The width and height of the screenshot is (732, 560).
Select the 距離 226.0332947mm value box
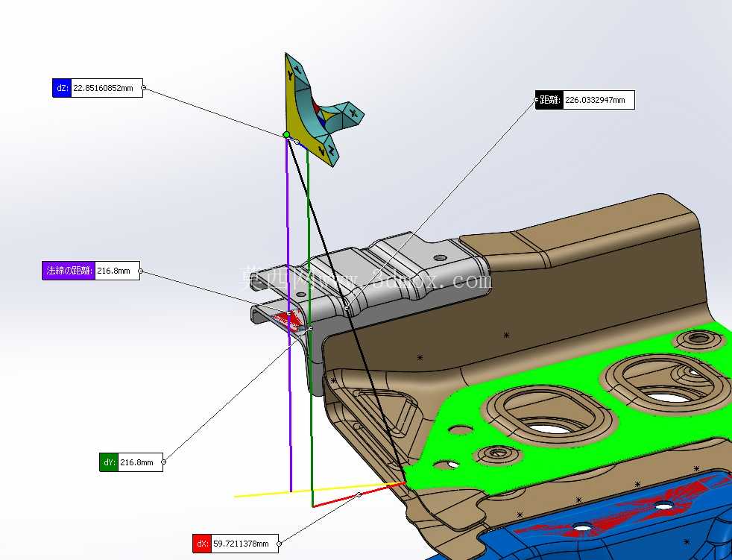point(599,100)
